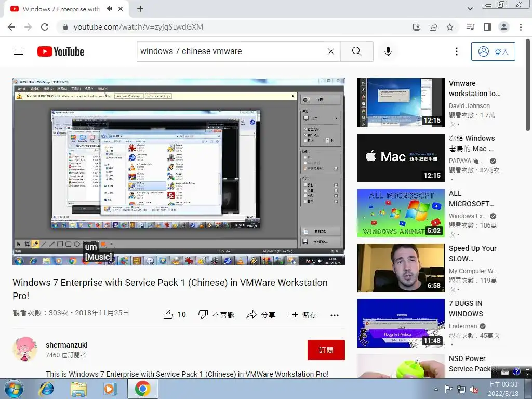Mute the tab using the speaker icon
This screenshot has width=532, height=399.
pyautogui.click(x=109, y=9)
